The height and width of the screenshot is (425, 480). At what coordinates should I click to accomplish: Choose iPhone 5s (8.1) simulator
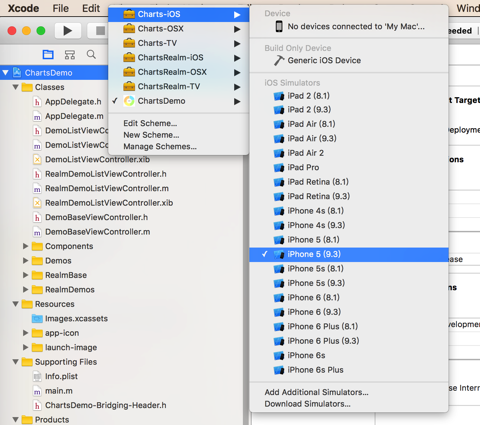tap(349, 269)
